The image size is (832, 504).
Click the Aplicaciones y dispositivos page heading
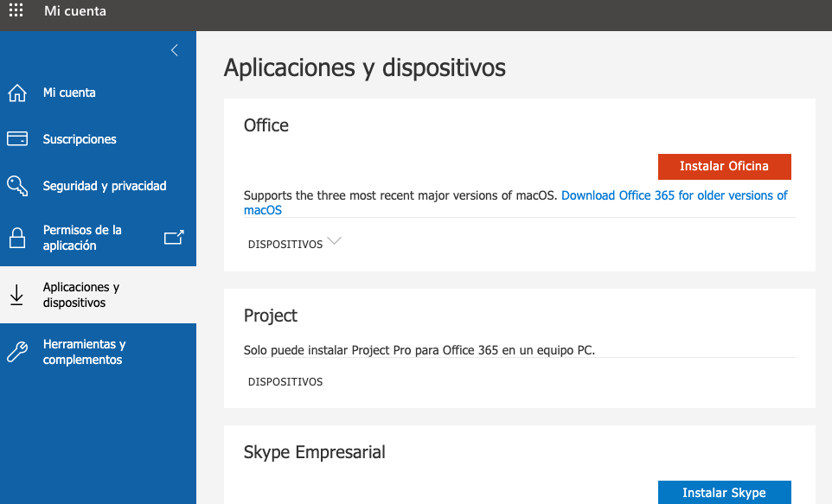[365, 68]
